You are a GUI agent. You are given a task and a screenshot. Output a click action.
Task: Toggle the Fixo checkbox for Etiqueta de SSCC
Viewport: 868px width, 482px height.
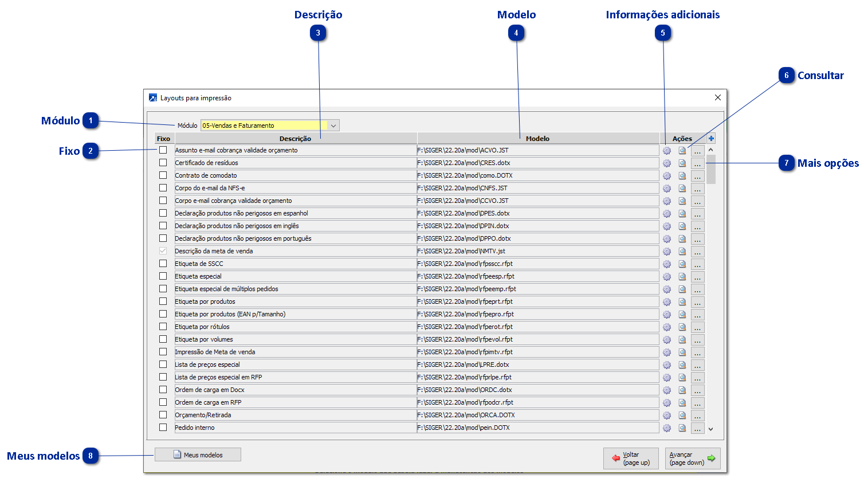[163, 264]
